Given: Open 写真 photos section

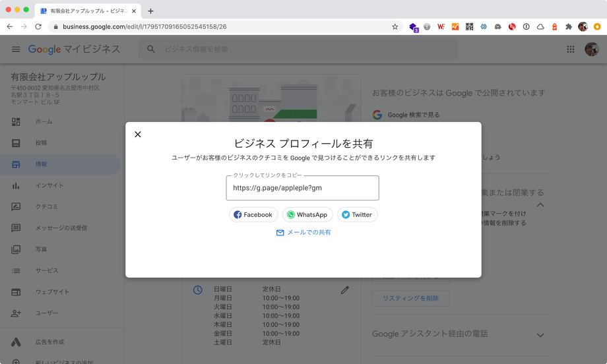Looking at the screenshot, I should pyautogui.click(x=41, y=249).
